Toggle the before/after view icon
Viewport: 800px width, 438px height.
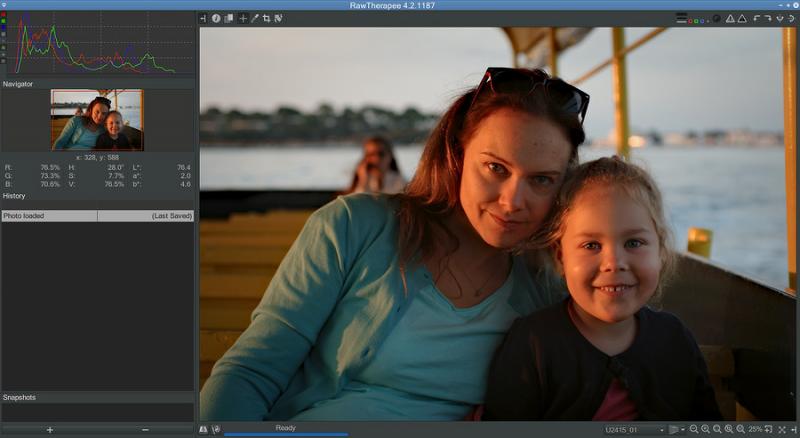coord(229,18)
